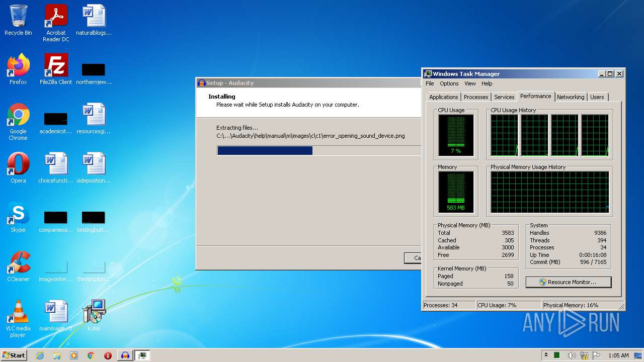Click the Up Time value 0:00:16:08
This screenshot has height=362, width=644.
(x=593, y=255)
